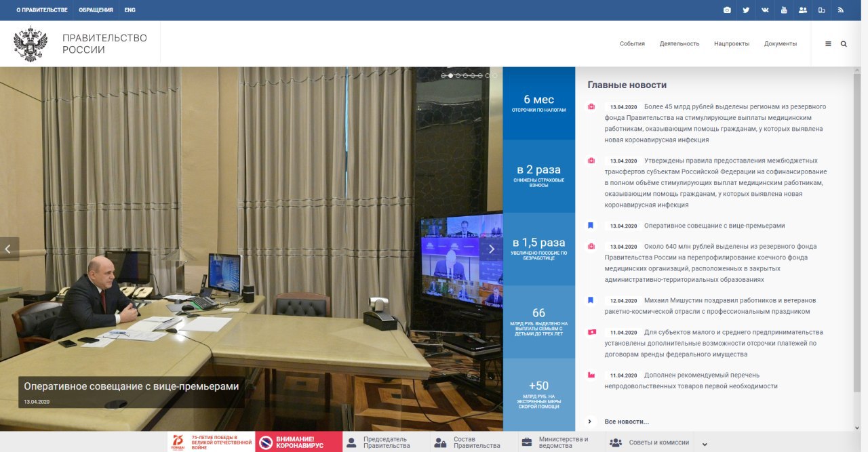The width and height of the screenshot is (868, 452).
Task: Open the YouTube channel icon
Action: coord(784,10)
